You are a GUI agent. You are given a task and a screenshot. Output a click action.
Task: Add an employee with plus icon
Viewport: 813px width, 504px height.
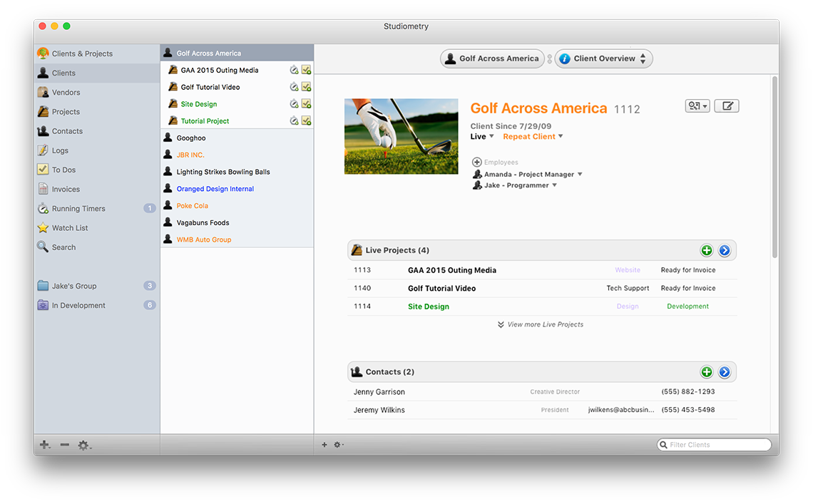coord(477,163)
